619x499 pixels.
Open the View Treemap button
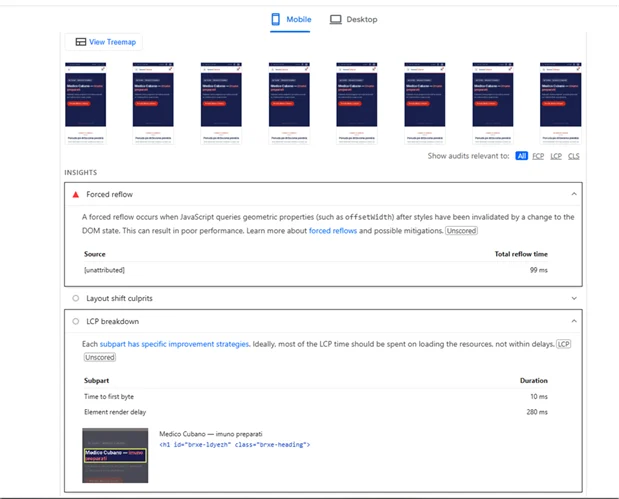(103, 42)
